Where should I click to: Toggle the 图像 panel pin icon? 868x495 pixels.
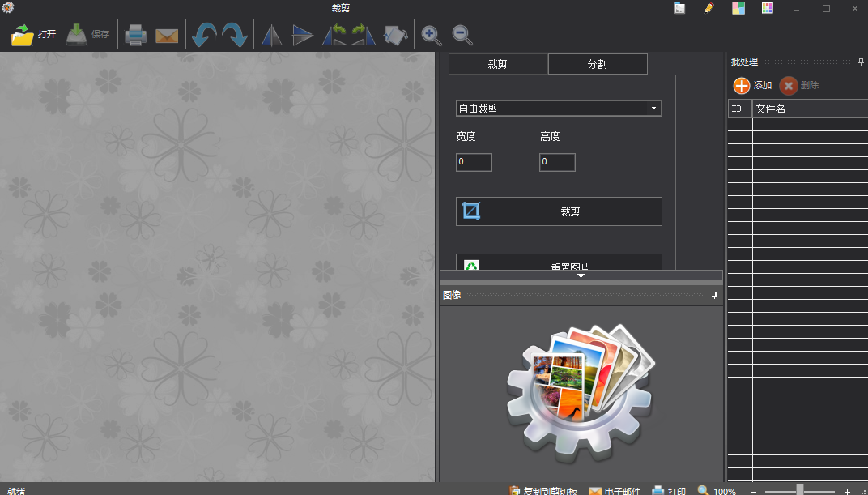[714, 296]
